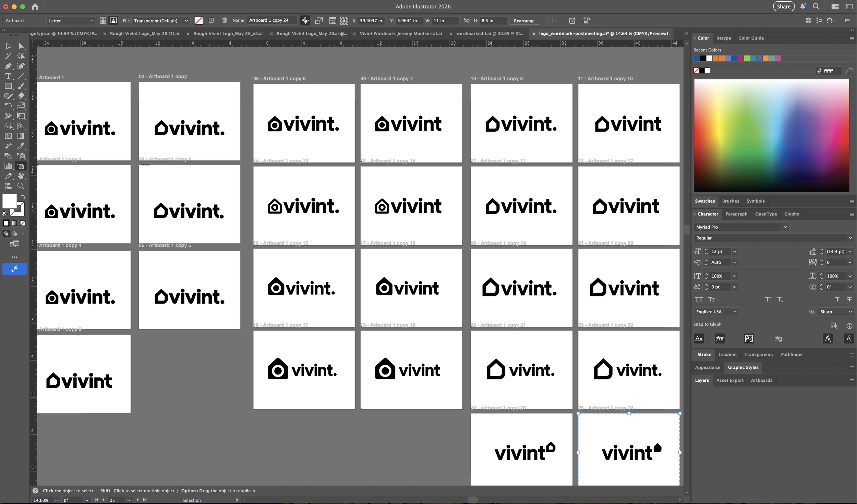
Task: Toggle the width-height proportion link
Action: pyautogui.click(x=466, y=21)
